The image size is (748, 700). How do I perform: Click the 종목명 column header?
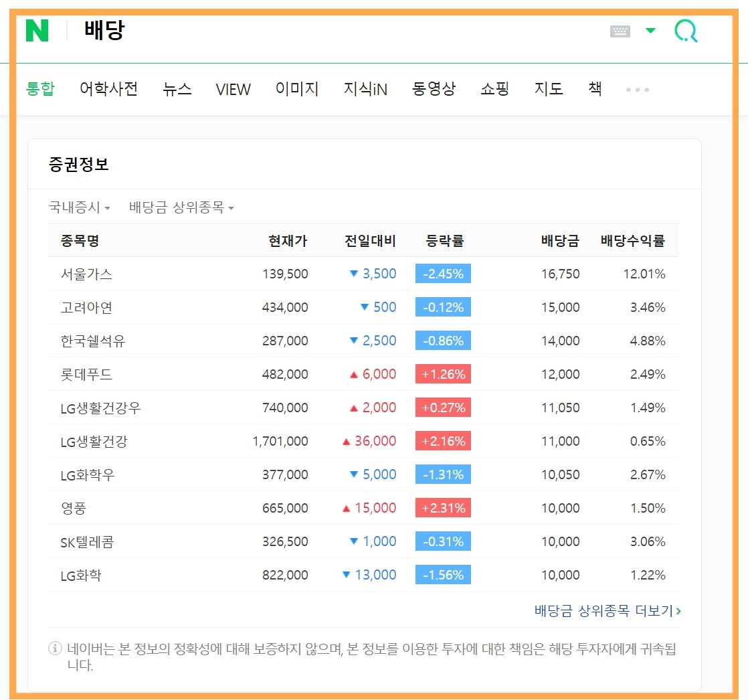80,240
